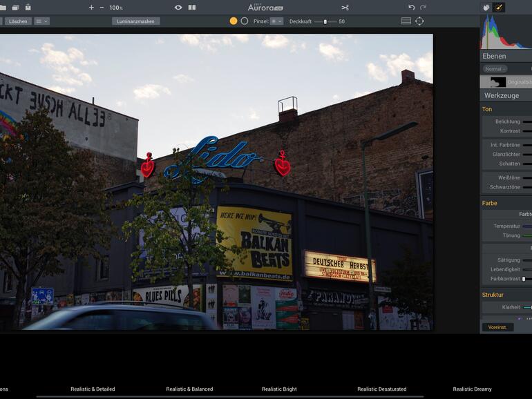The height and width of the screenshot is (399, 532).
Task: Click the gradient mask lines icon
Action: (406, 21)
